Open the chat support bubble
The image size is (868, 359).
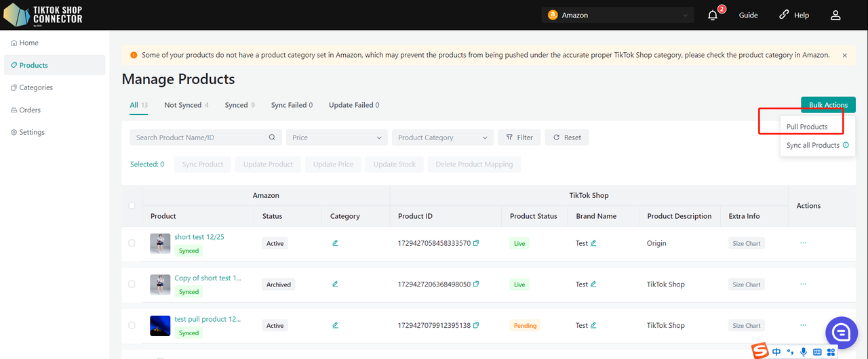(x=842, y=332)
